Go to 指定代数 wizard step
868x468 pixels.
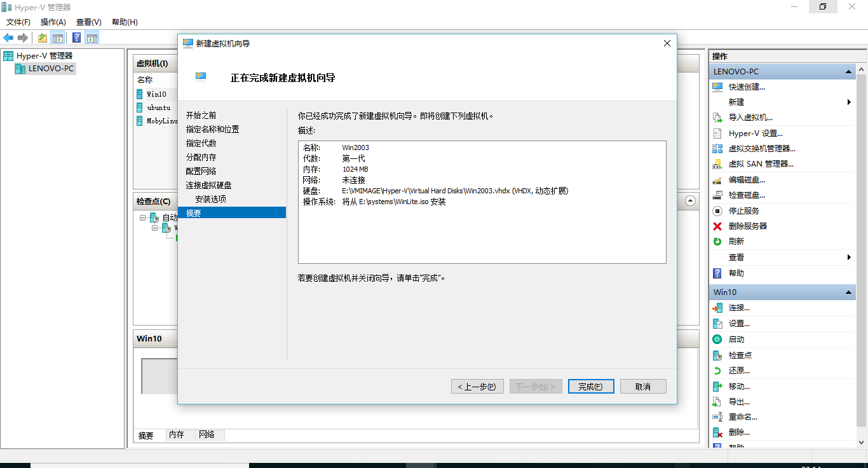click(201, 144)
